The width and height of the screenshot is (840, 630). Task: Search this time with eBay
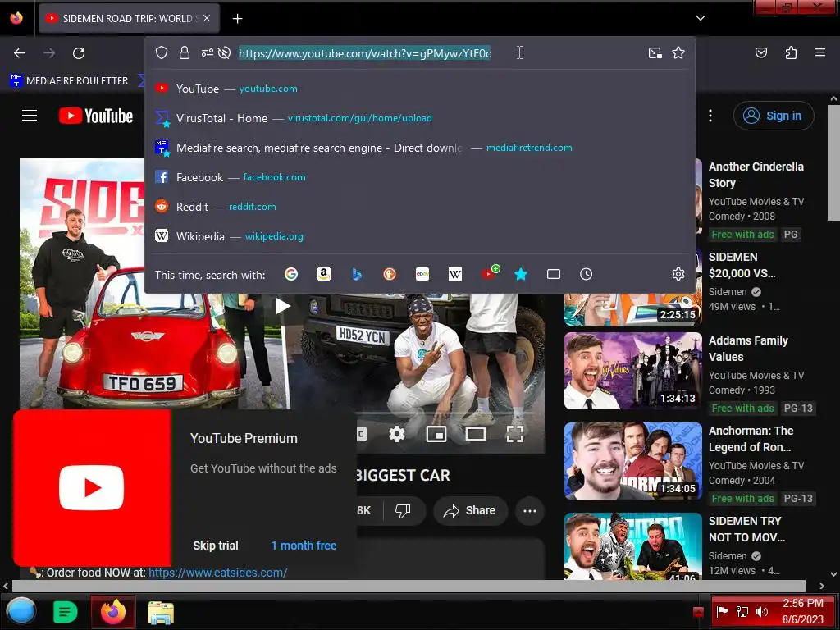422,274
